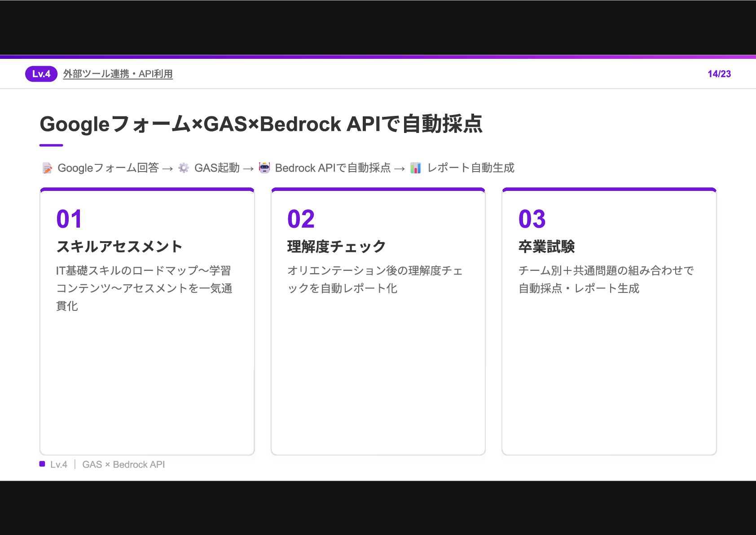Click the Lv.4 purple badge
The width and height of the screenshot is (756, 535).
[x=41, y=74]
